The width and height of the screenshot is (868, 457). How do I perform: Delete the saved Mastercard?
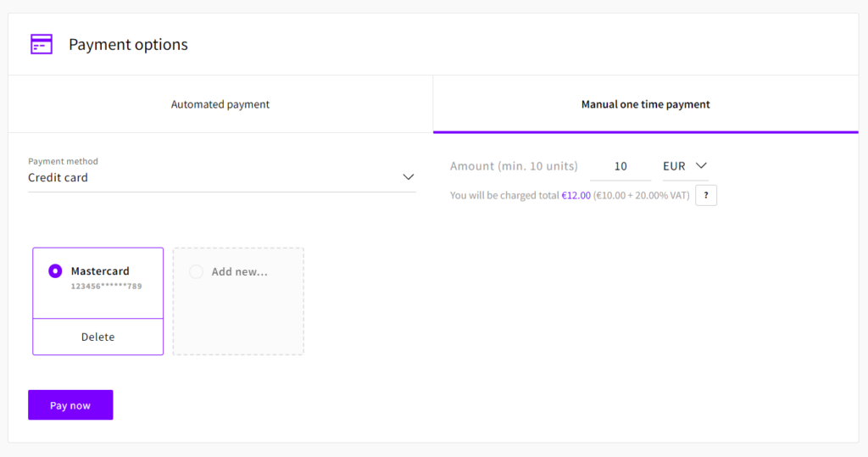pyautogui.click(x=97, y=337)
